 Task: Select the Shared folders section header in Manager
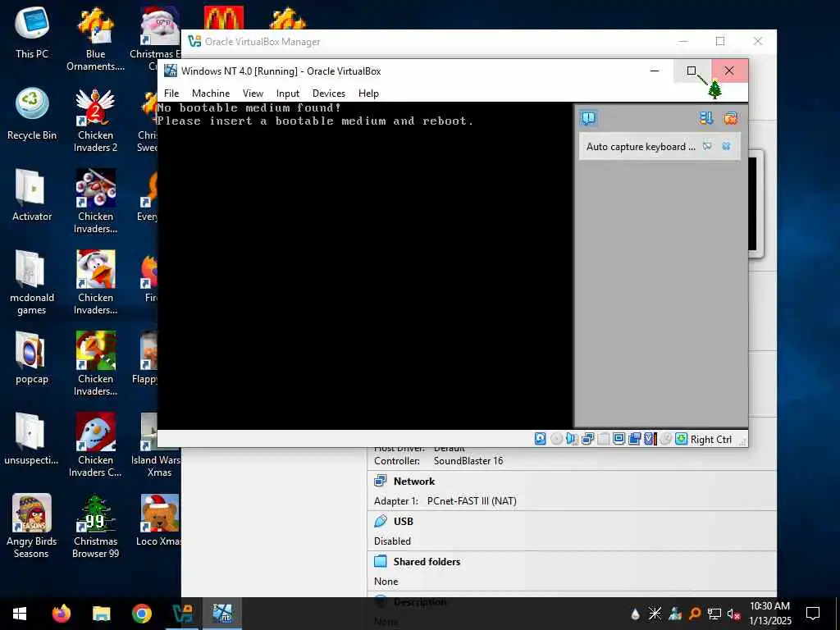tap(427, 561)
